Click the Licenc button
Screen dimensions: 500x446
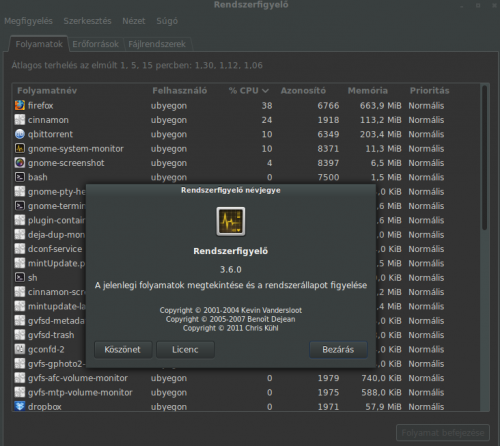185,350
